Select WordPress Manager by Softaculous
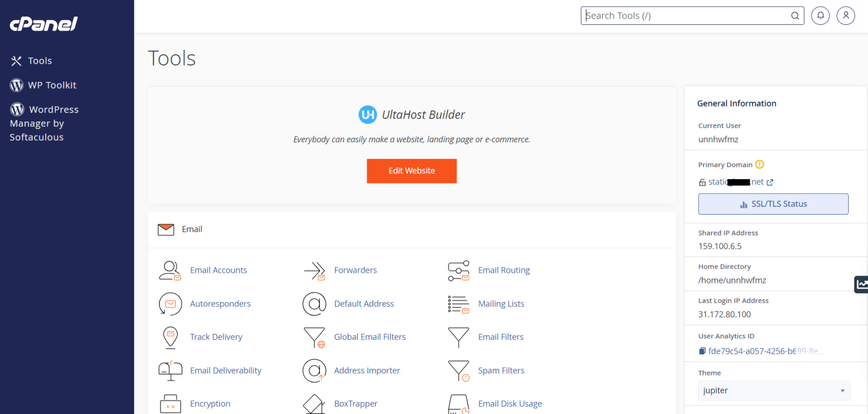The width and height of the screenshot is (868, 414). [x=44, y=123]
